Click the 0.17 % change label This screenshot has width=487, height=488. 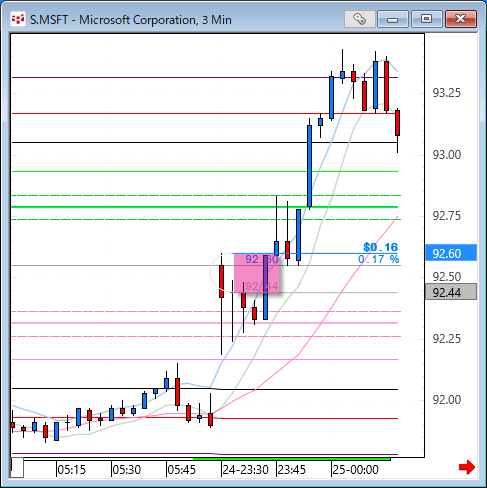tap(378, 259)
